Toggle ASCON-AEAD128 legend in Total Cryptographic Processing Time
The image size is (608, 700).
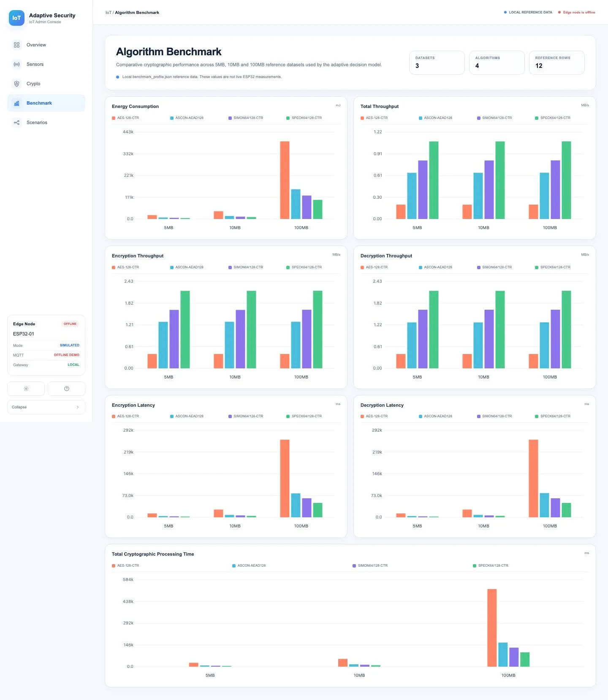(249, 565)
